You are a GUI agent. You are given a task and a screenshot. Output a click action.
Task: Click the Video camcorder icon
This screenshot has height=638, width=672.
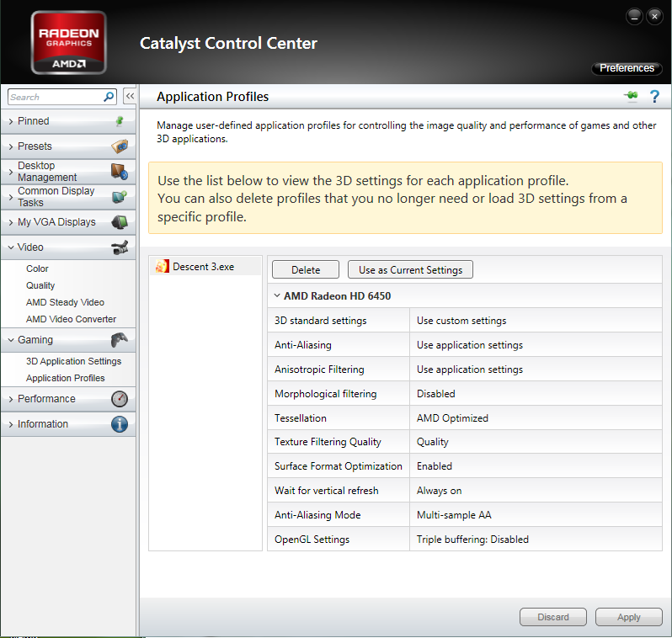pyautogui.click(x=120, y=247)
